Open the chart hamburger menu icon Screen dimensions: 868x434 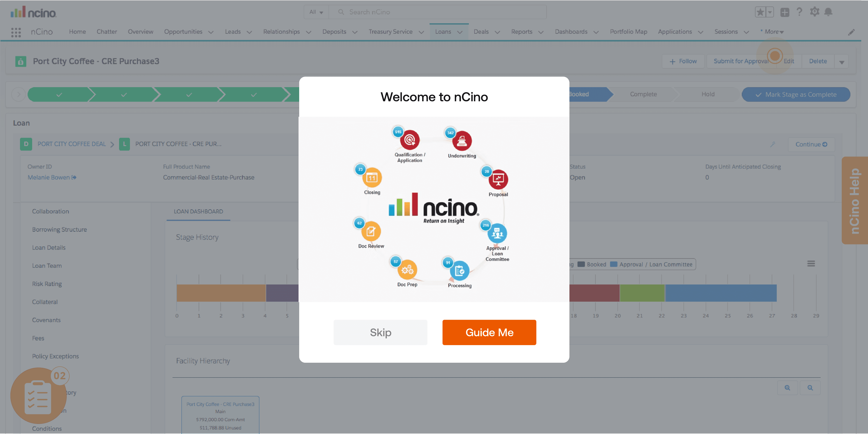tap(811, 263)
